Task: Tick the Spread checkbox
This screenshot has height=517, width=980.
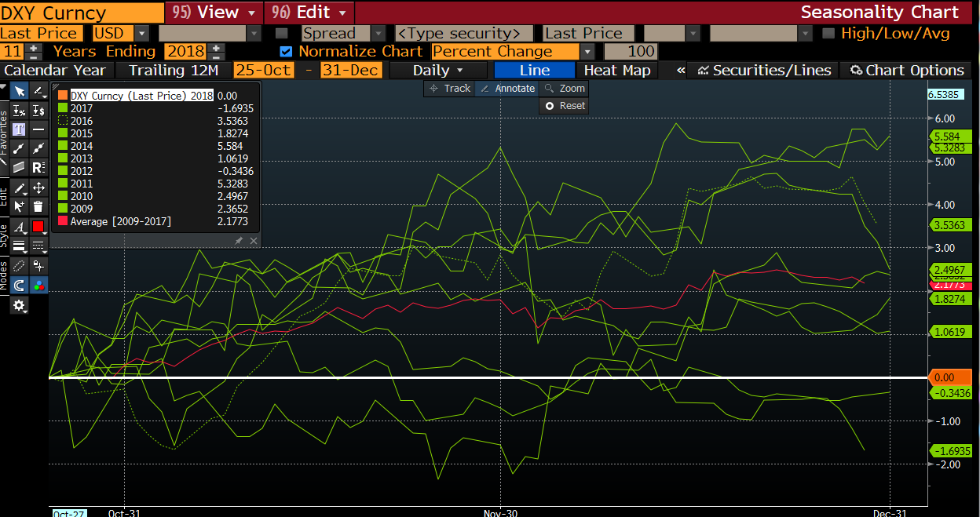Action: (x=282, y=34)
